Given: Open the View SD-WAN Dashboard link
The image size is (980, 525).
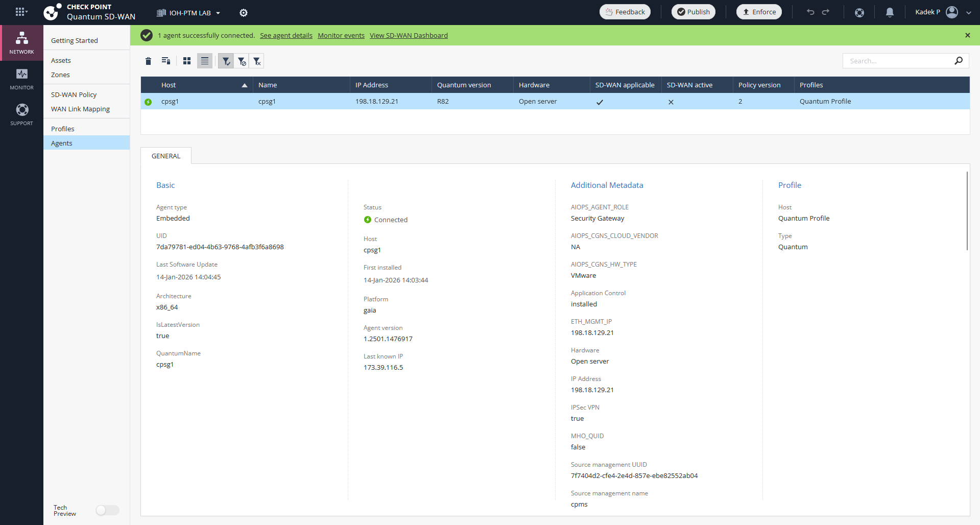Looking at the screenshot, I should coord(409,35).
